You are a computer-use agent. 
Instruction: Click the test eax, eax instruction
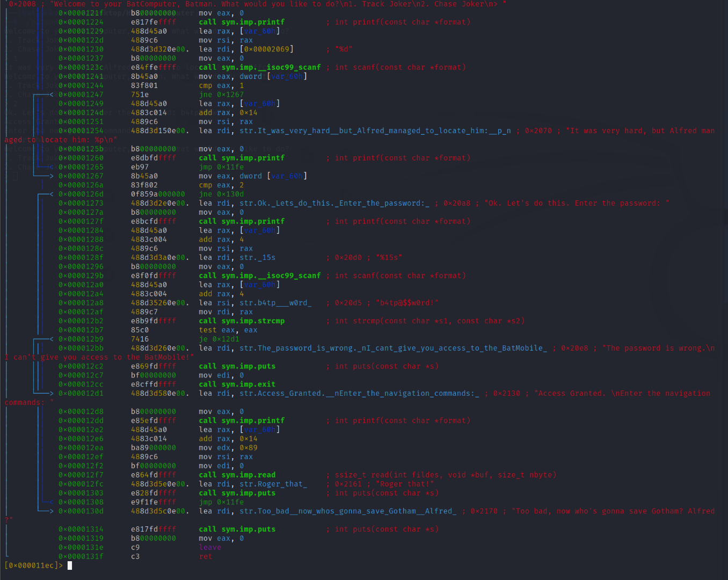pos(228,330)
